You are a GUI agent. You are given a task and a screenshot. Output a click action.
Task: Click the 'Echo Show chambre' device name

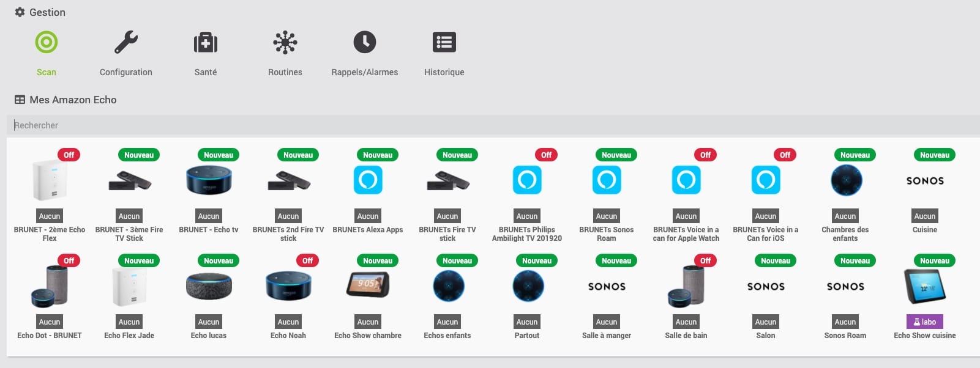(x=368, y=336)
